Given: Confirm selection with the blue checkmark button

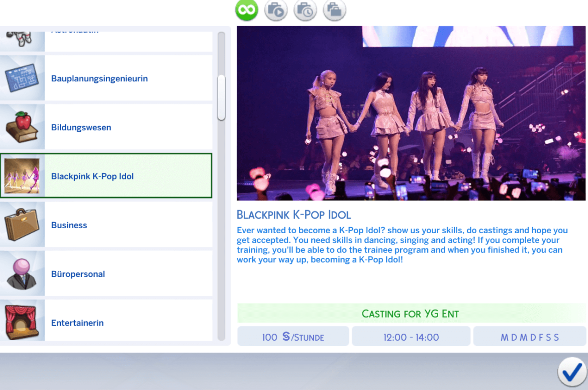Looking at the screenshot, I should (572, 372).
